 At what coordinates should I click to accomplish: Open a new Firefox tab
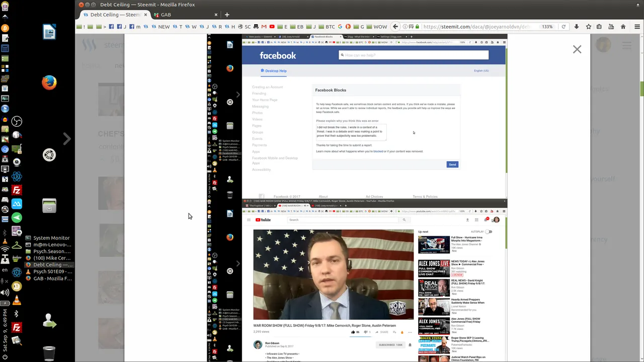227,15
